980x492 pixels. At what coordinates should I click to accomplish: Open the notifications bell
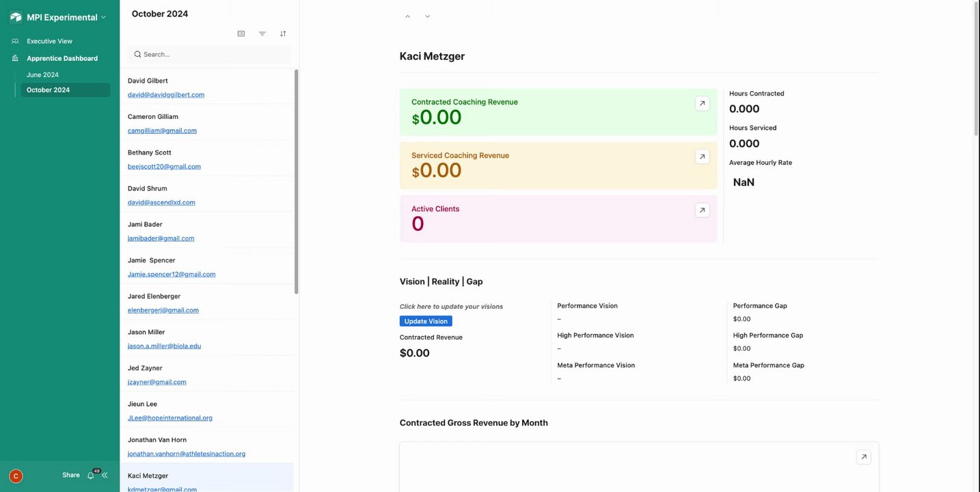(90, 476)
